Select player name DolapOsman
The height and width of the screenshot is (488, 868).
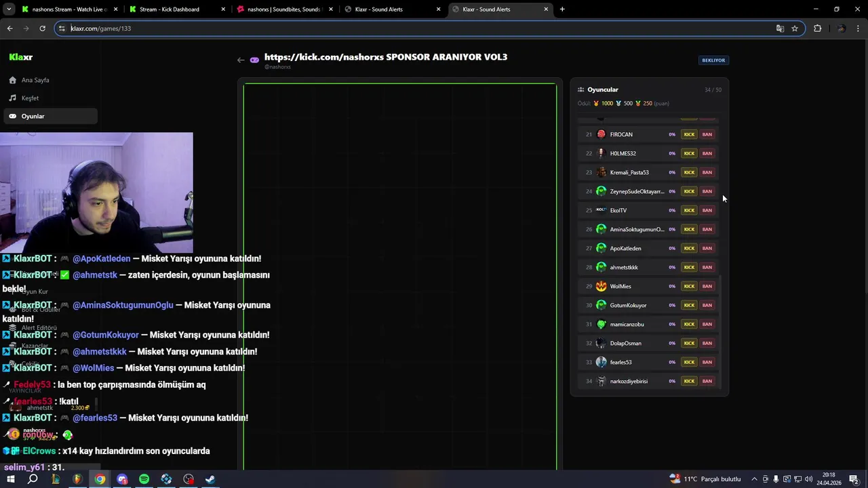[x=625, y=343]
